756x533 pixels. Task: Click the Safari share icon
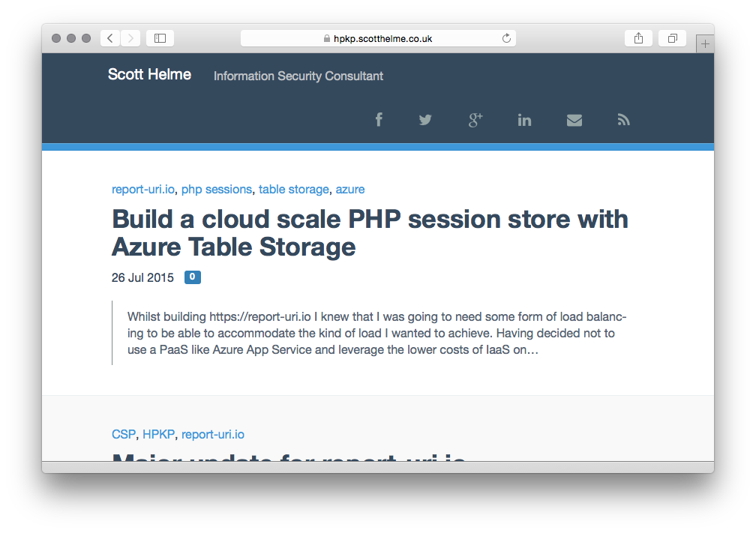coord(638,38)
